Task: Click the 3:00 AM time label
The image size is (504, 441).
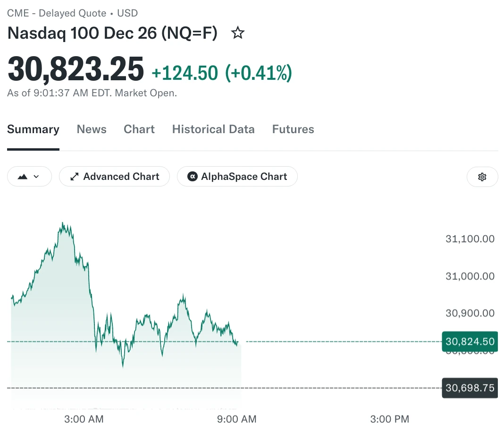Action: coord(84,419)
